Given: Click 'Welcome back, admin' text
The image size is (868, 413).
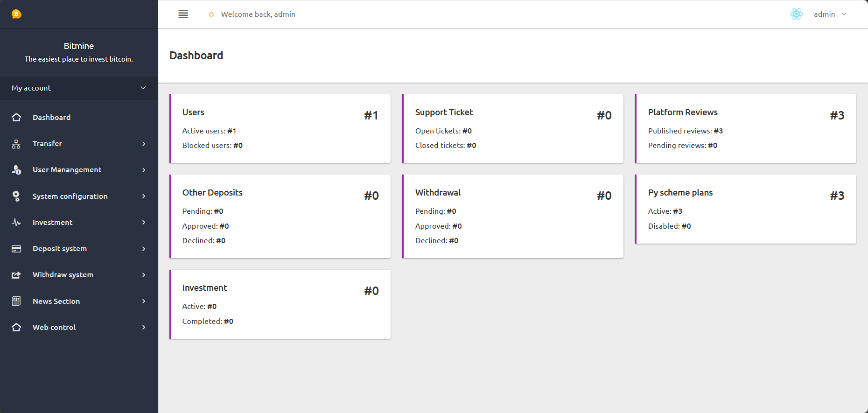Looking at the screenshot, I should [x=258, y=14].
